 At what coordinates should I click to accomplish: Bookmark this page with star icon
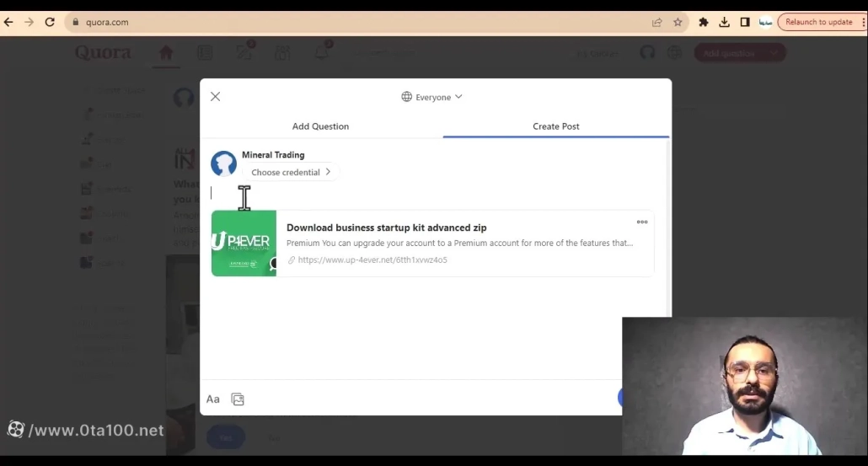pos(678,23)
